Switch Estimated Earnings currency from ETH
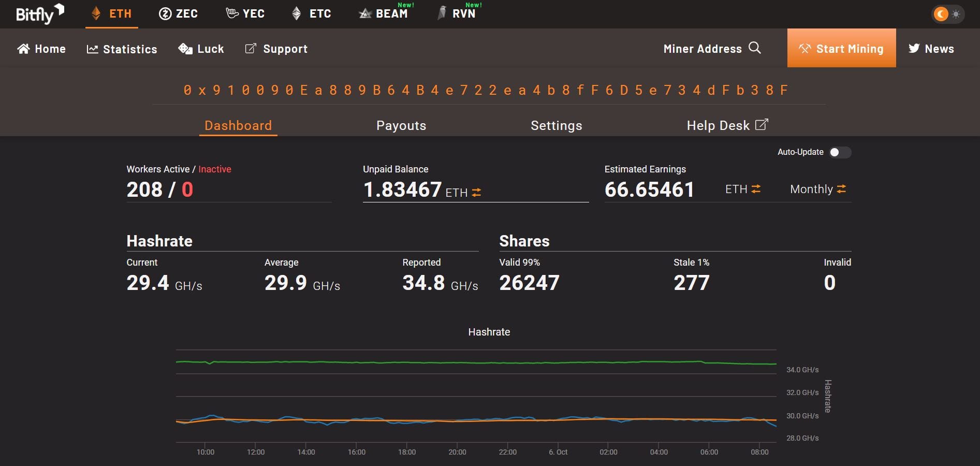The height and width of the screenshot is (466, 980). tap(756, 189)
